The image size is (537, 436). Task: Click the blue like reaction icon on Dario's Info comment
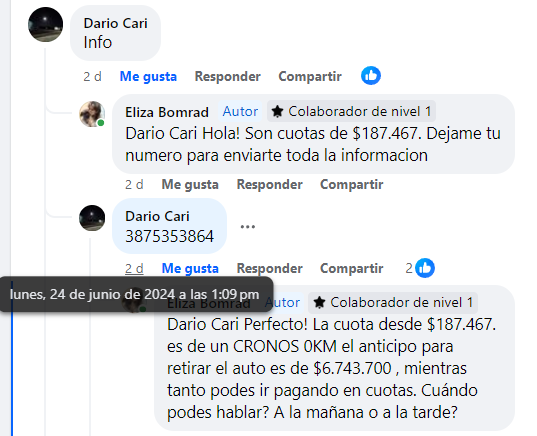(371, 76)
